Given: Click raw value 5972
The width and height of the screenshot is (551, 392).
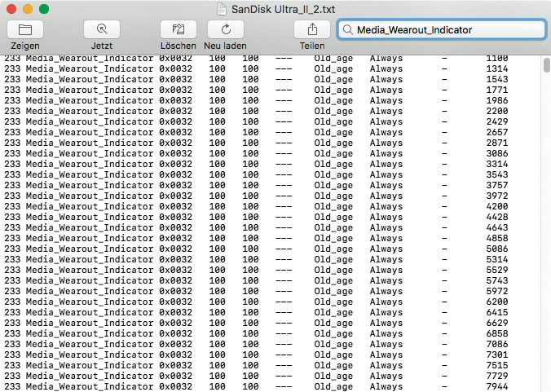Looking at the screenshot, I should click(497, 291).
